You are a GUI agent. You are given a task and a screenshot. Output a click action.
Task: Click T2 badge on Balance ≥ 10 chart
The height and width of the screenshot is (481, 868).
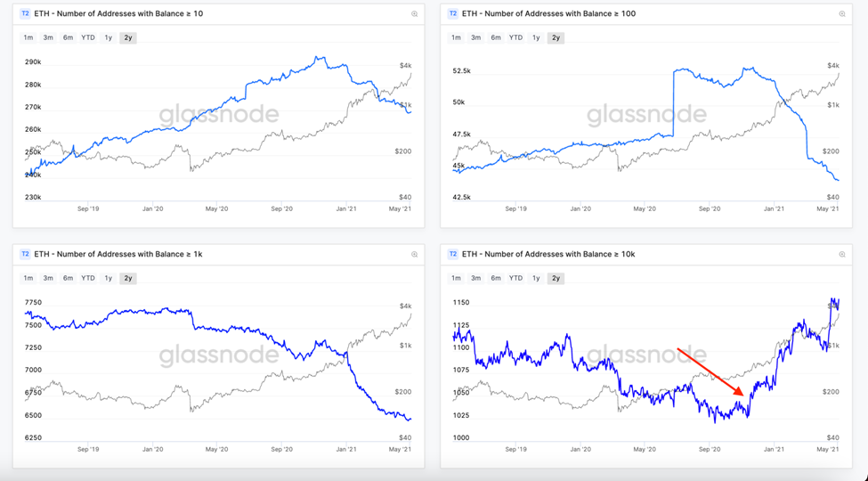tap(25, 14)
